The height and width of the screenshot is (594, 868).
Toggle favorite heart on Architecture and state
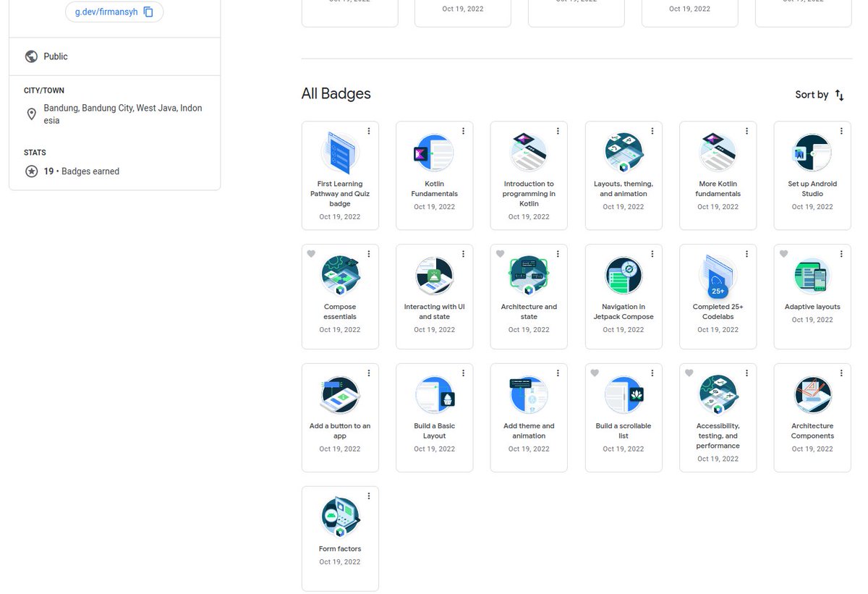(500, 254)
